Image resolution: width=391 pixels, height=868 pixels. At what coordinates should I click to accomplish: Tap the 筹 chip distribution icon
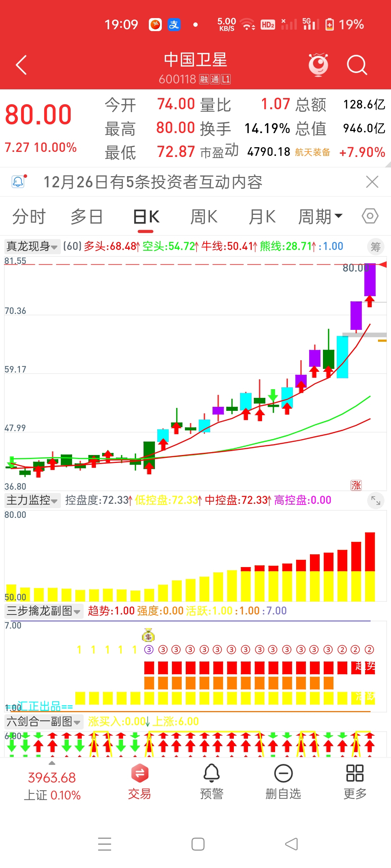click(375, 247)
